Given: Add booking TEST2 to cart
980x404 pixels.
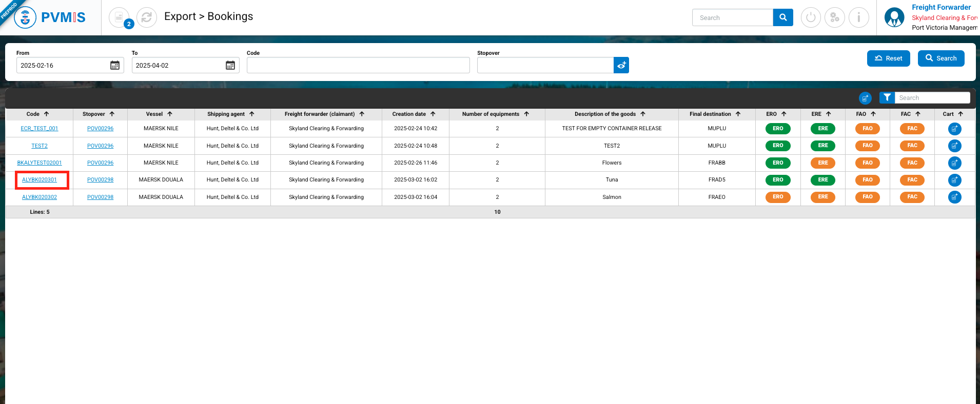Looking at the screenshot, I should [x=954, y=146].
